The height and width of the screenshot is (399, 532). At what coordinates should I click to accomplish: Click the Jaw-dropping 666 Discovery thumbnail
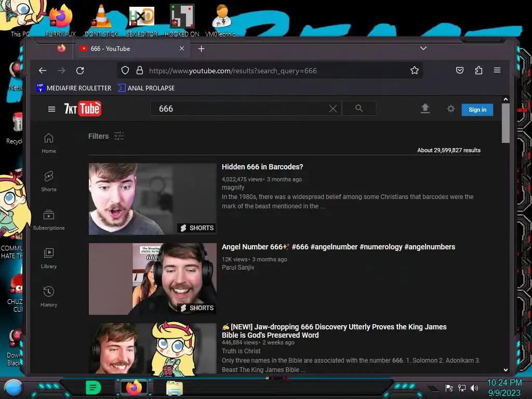pos(152,349)
